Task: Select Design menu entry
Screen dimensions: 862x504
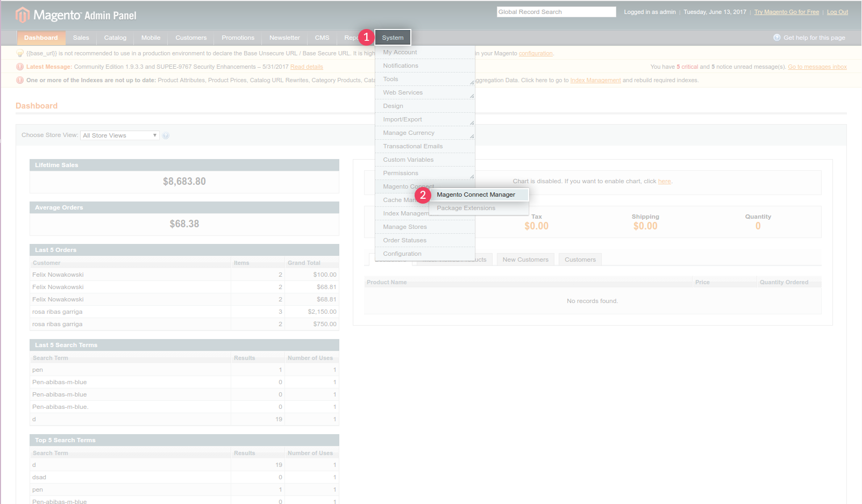Action: pos(425,106)
